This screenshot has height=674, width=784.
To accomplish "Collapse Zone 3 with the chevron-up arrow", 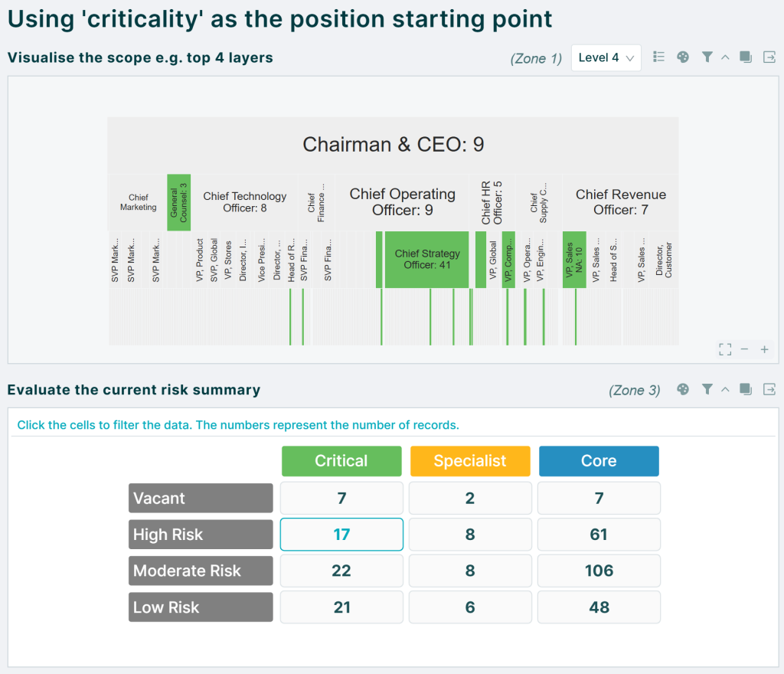I will point(725,390).
